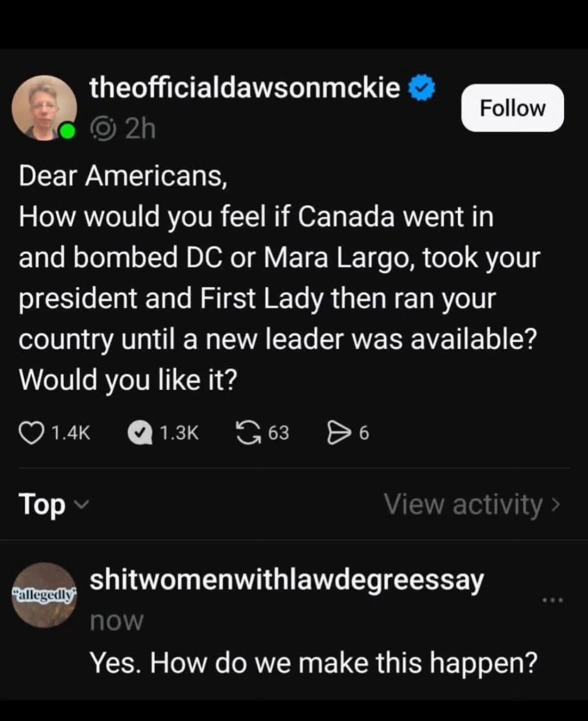588x721 pixels.
Task: Open replies via the comment bubble icon
Action: 140,433
